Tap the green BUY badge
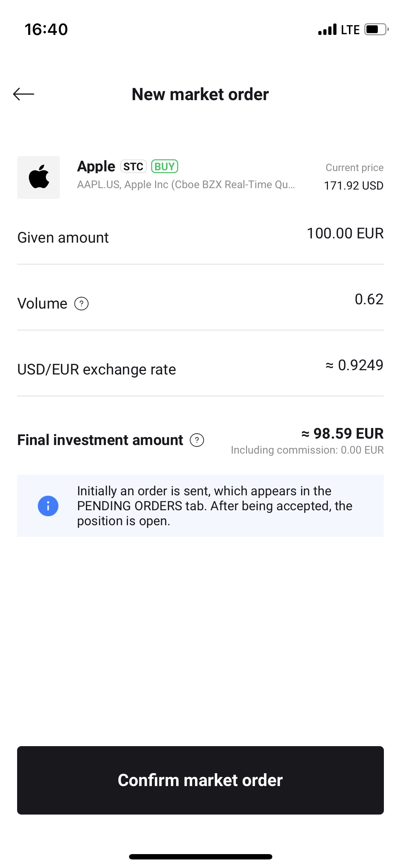The width and height of the screenshot is (401, 868). [x=165, y=166]
